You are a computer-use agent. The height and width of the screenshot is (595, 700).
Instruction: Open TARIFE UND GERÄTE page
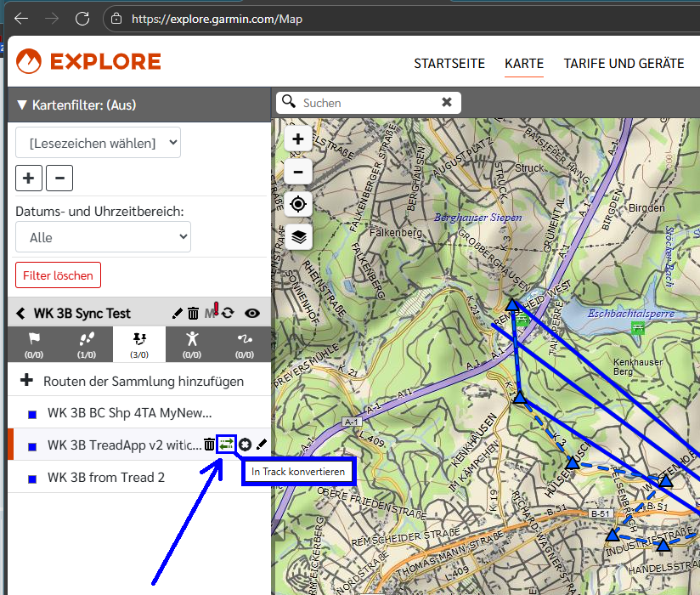(624, 64)
